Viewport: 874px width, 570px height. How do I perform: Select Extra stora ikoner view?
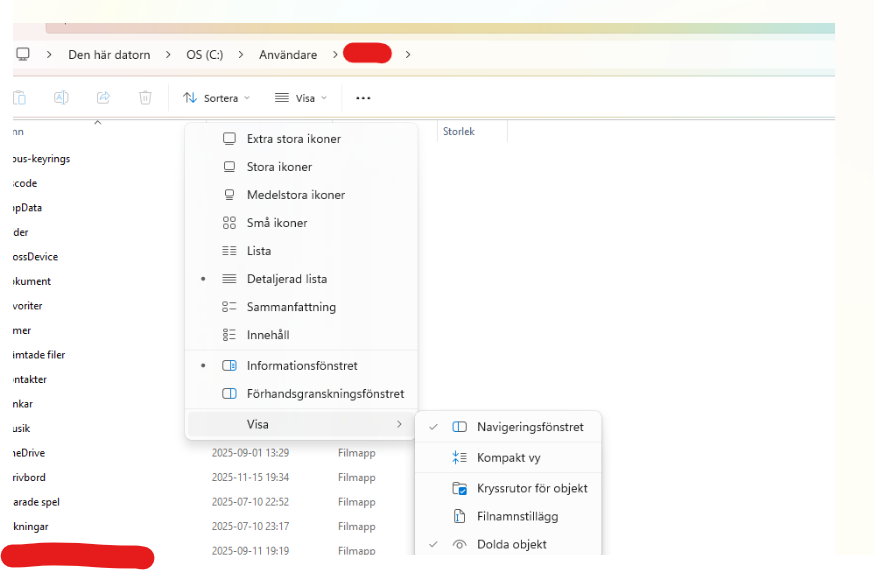pos(293,139)
